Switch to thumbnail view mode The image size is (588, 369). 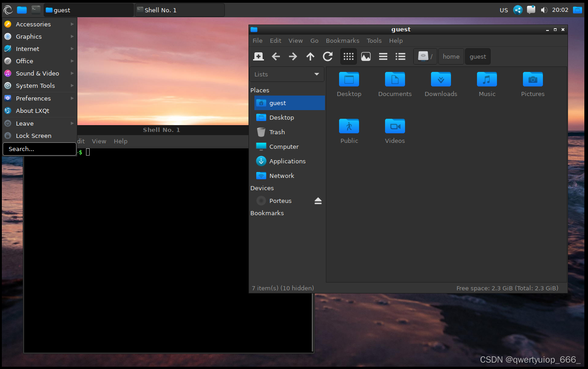[x=366, y=56]
